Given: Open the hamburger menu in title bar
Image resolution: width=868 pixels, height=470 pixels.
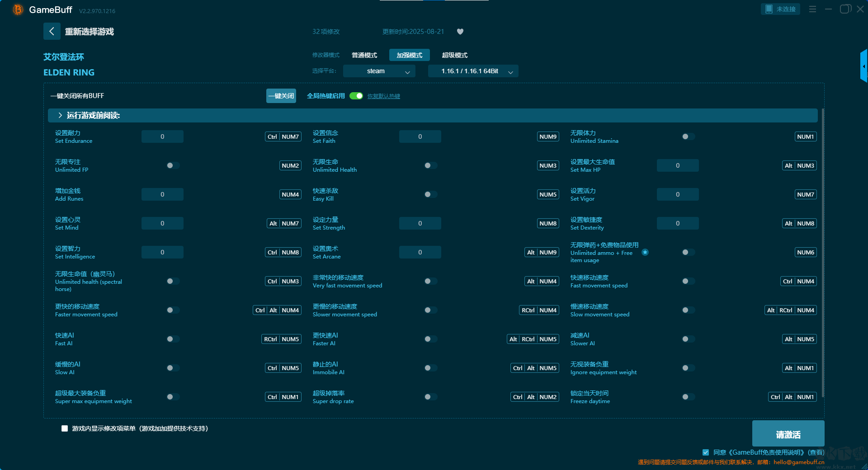Looking at the screenshot, I should pos(812,9).
